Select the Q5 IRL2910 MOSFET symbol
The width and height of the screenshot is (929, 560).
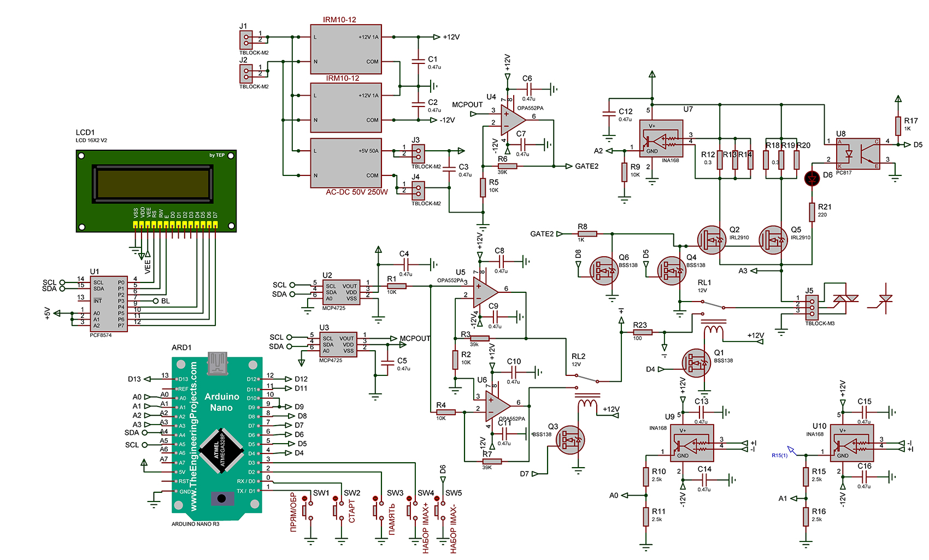tap(773, 240)
